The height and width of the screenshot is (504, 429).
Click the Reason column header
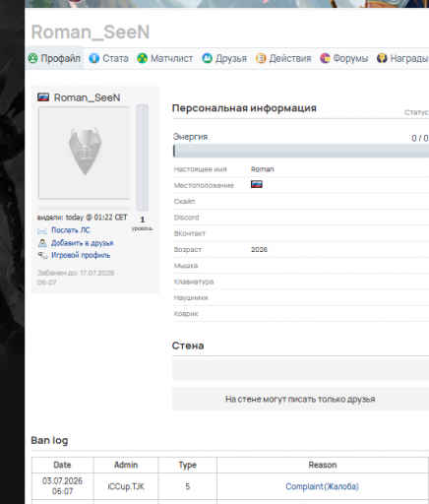pos(323,465)
